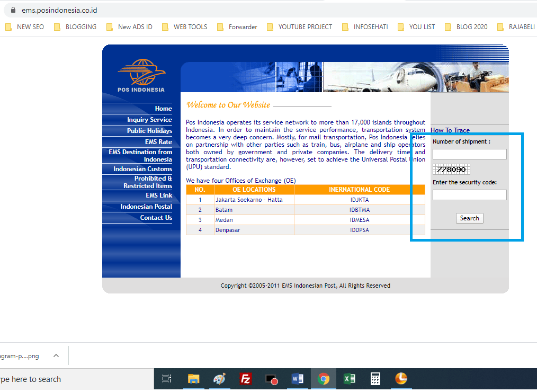Viewport: 537px width, 392px height.
Task: Open the Contact Us page
Action: pos(156,218)
